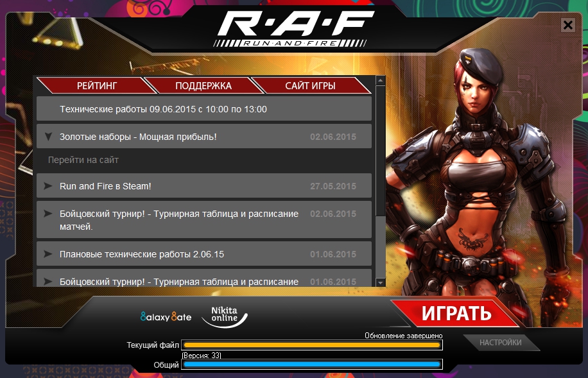
Task: Close the launcher with the X button
Action: point(568,25)
